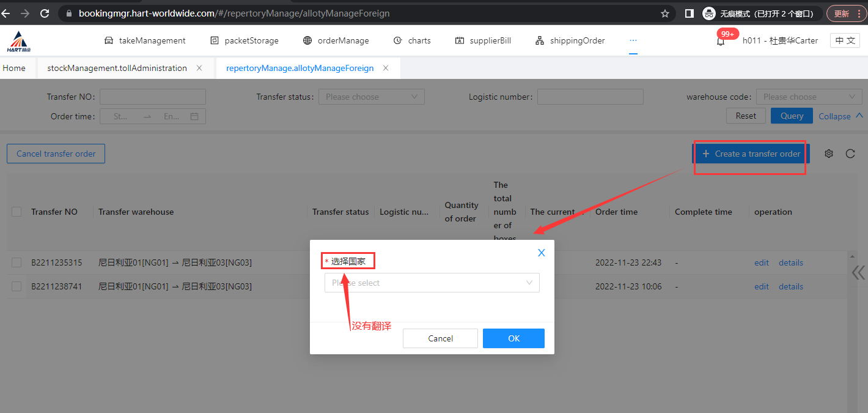This screenshot has height=413, width=868.
Task: Close the stockManagement.tollAdministration tab
Action: [199, 68]
